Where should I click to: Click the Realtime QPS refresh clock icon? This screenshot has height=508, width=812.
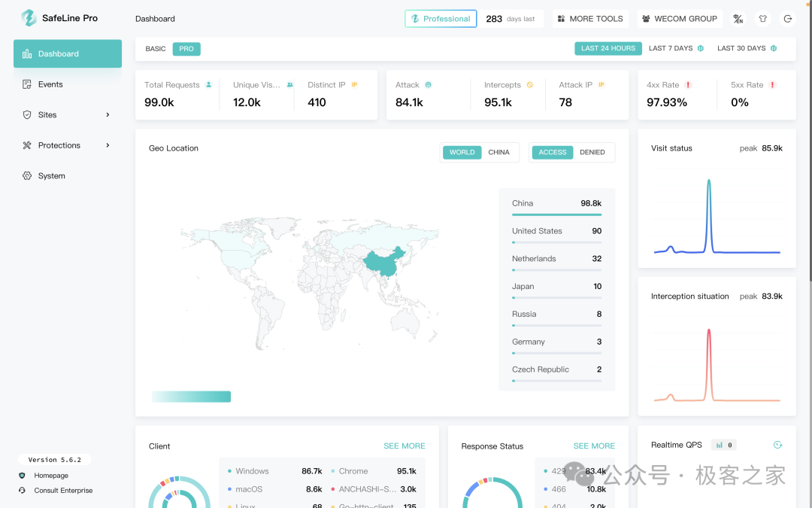[x=778, y=445]
